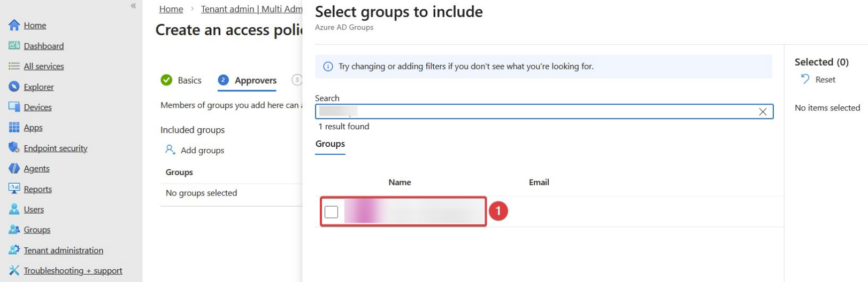
Task: Open Users in the left navigation
Action: click(x=34, y=209)
